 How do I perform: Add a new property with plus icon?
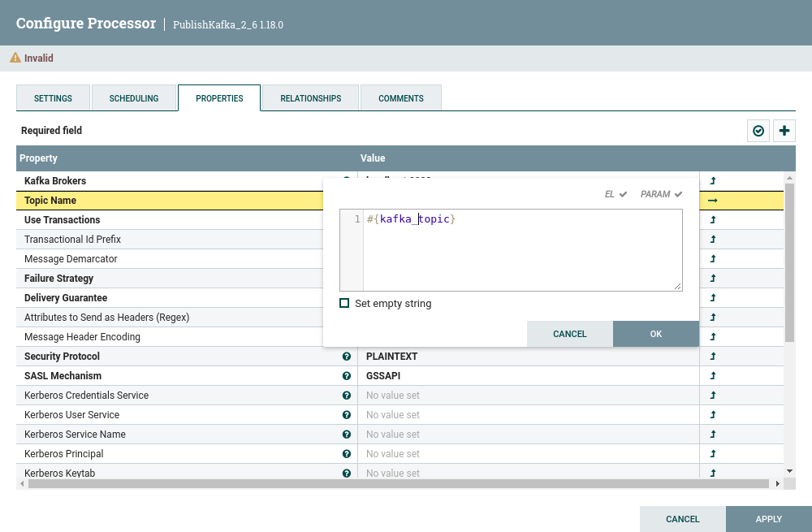click(784, 131)
